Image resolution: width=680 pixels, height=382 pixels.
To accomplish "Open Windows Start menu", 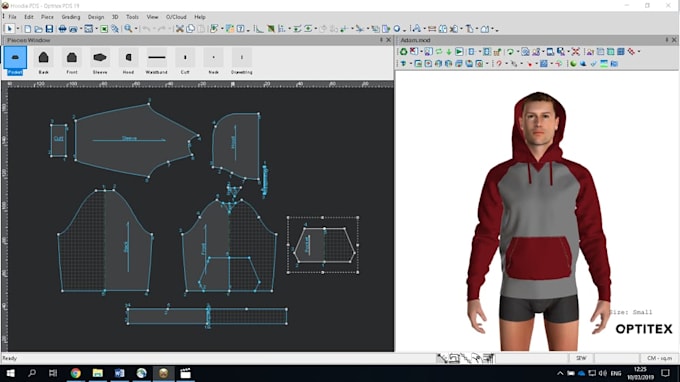I will [x=10, y=373].
